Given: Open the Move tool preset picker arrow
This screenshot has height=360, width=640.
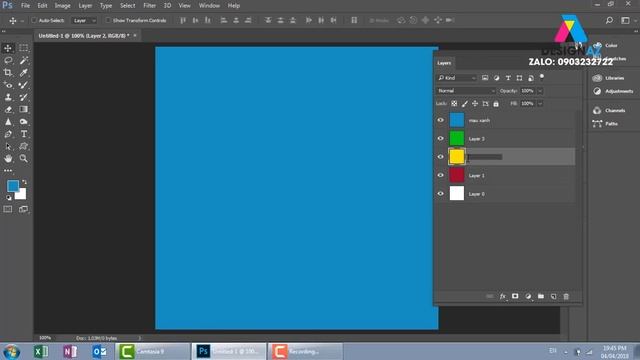Looking at the screenshot, I should coord(22,20).
